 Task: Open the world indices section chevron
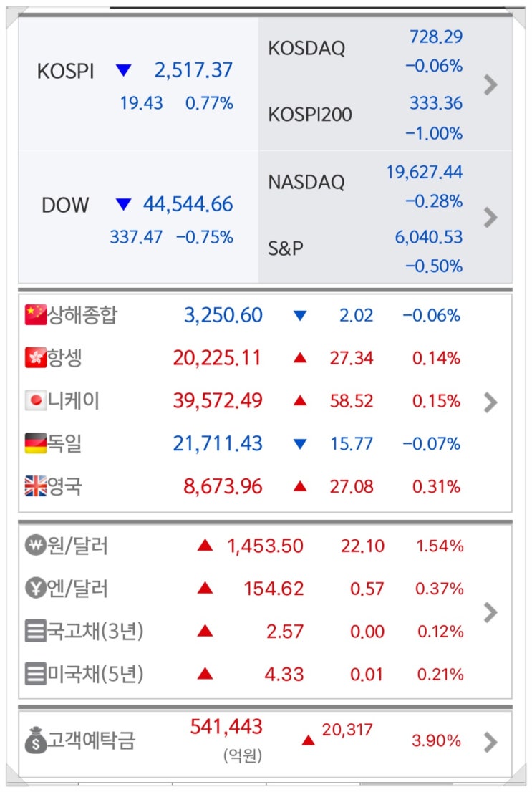(x=490, y=402)
